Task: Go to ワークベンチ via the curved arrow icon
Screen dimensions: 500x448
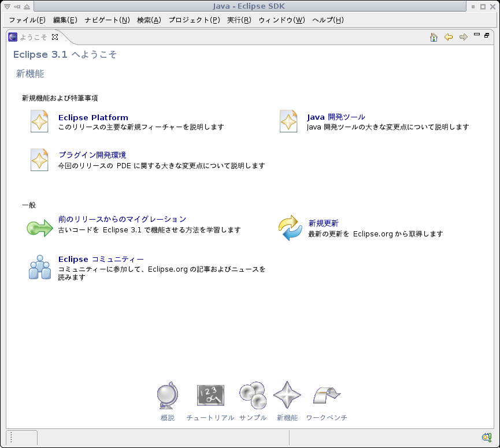Action: 327,395
